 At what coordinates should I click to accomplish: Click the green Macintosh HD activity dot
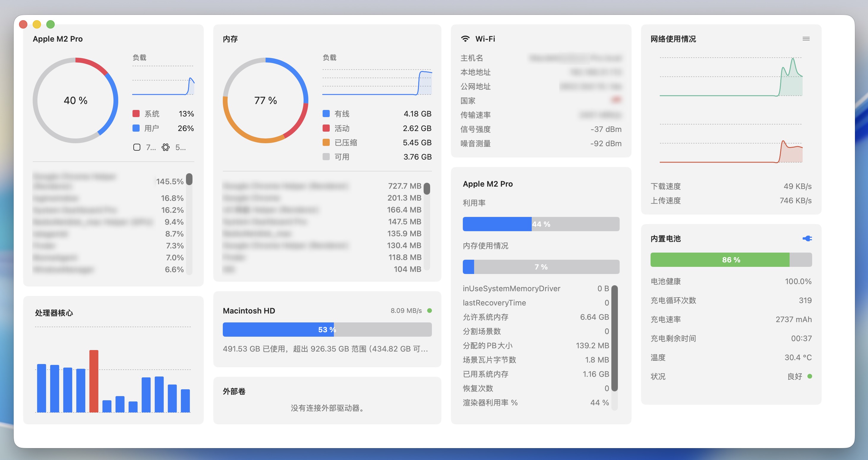click(429, 310)
